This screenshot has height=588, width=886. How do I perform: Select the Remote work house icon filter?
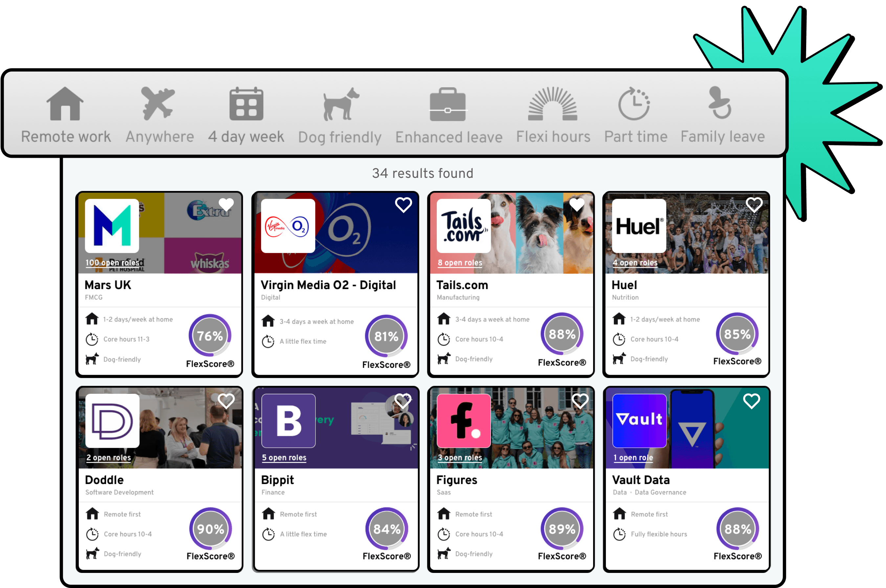pos(65,104)
